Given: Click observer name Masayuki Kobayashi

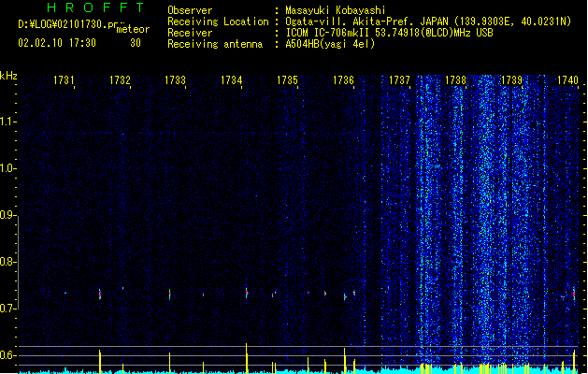Looking at the screenshot, I should coord(336,10).
